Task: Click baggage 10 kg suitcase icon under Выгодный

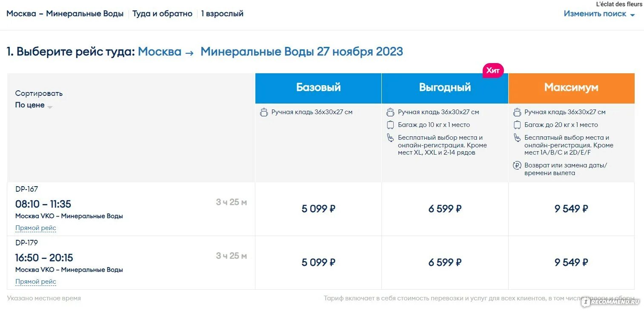Action: (390, 125)
